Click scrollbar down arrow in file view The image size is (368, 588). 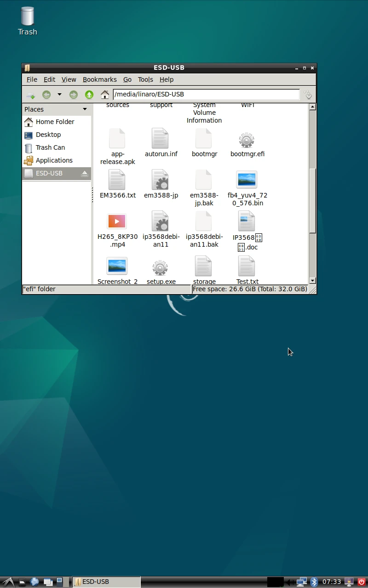click(312, 281)
